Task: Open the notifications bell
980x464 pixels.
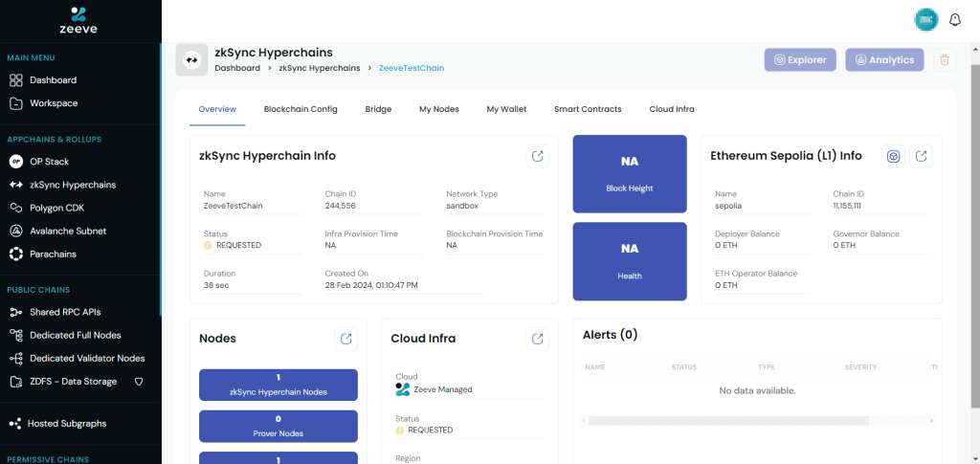Action: tap(954, 20)
